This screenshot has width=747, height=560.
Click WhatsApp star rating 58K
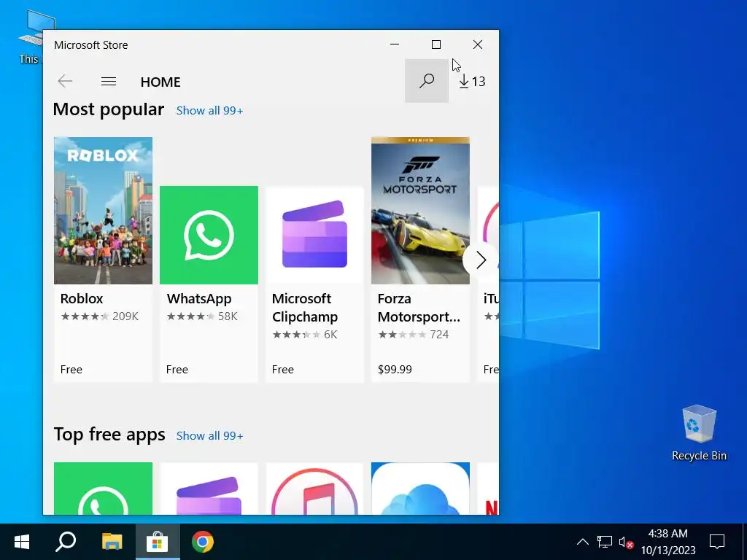coord(202,316)
